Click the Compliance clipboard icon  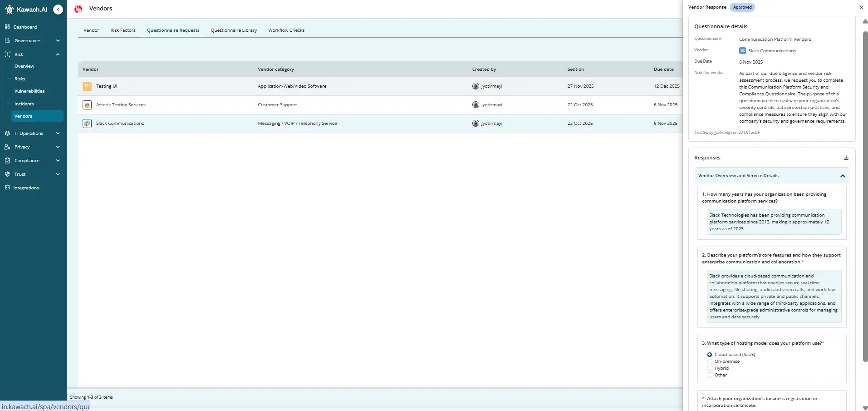pyautogui.click(x=7, y=160)
